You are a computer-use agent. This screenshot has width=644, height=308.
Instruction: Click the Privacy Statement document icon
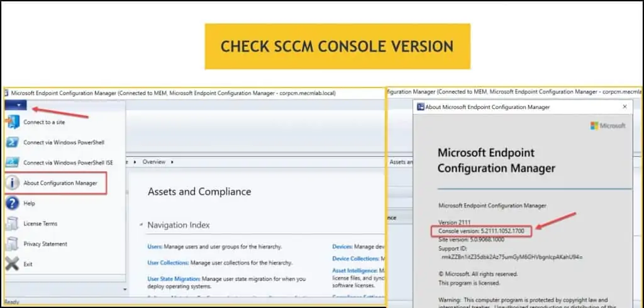coord(12,244)
